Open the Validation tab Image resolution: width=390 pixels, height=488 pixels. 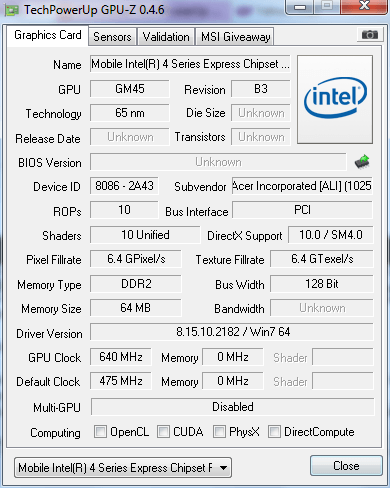pyautogui.click(x=166, y=37)
